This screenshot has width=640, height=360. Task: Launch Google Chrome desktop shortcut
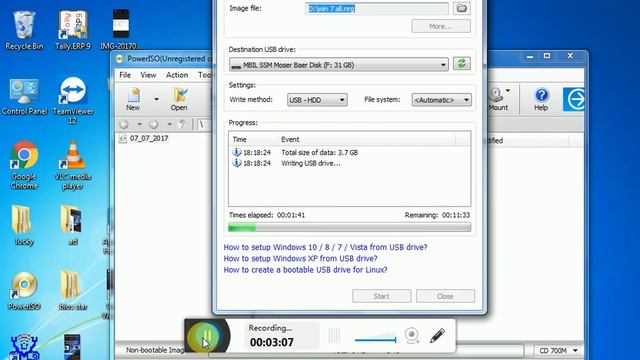pyautogui.click(x=24, y=165)
